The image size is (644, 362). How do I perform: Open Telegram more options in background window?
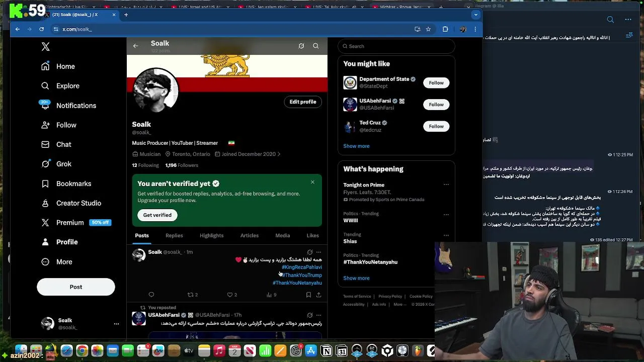[x=628, y=20]
